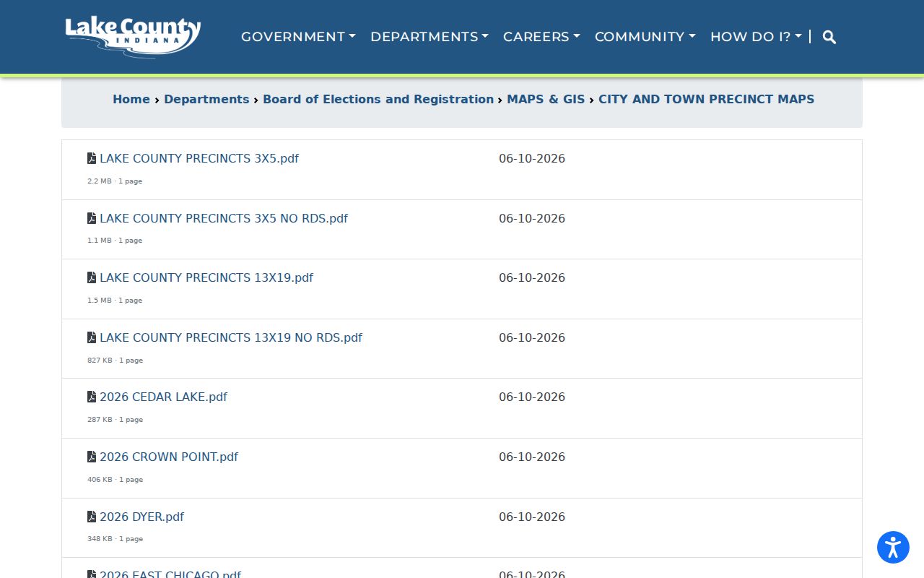Open MAPS & GIS breadcrumb
924x578 pixels.
pos(546,99)
